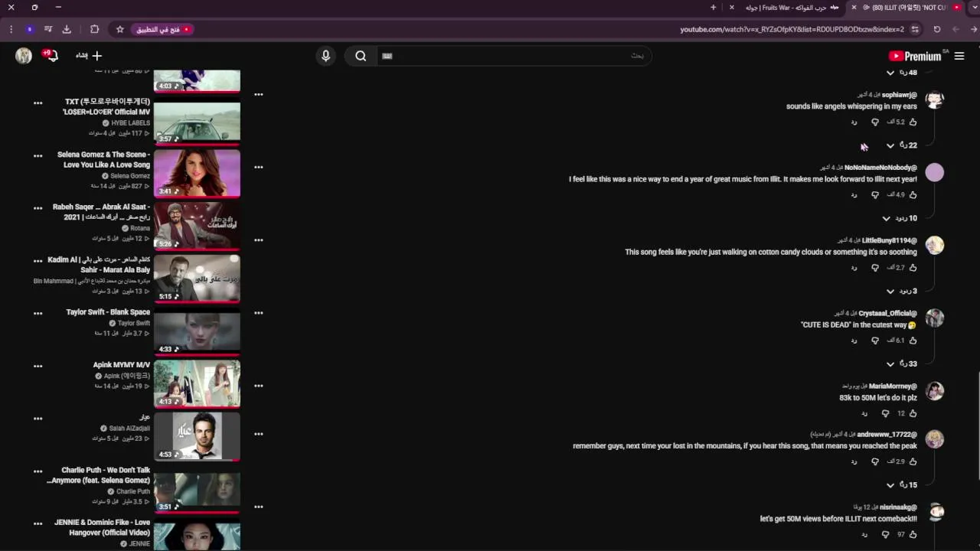Open the browser tab search dropdown
Viewport: 980px width, 551px height.
point(974,7)
